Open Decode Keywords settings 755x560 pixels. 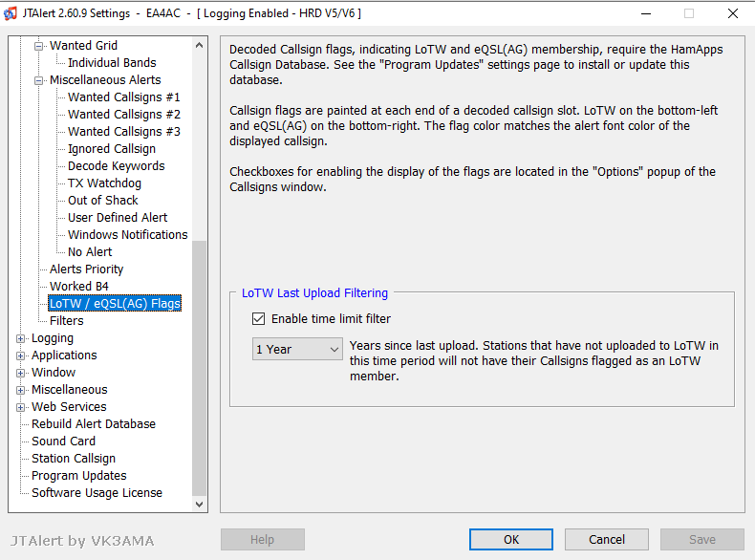(116, 166)
